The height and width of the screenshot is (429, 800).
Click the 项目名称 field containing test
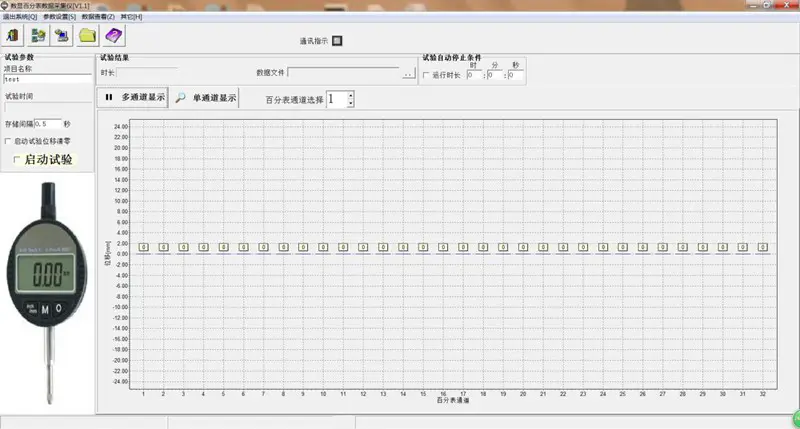[47, 79]
